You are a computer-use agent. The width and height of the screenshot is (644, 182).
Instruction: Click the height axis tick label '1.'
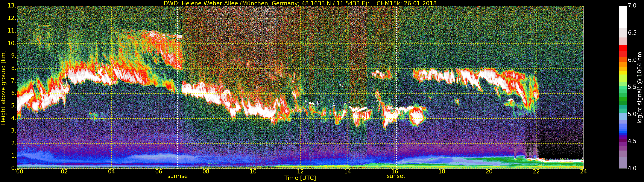tap(13, 156)
